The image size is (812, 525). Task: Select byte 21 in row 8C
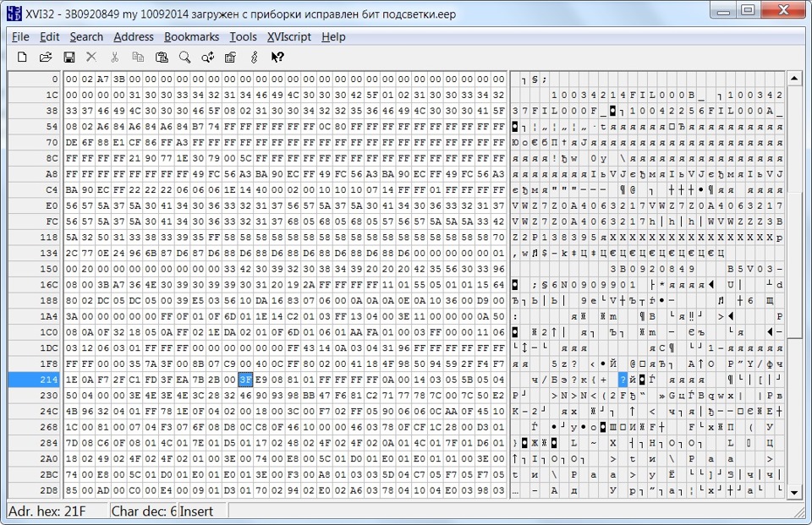(134, 158)
